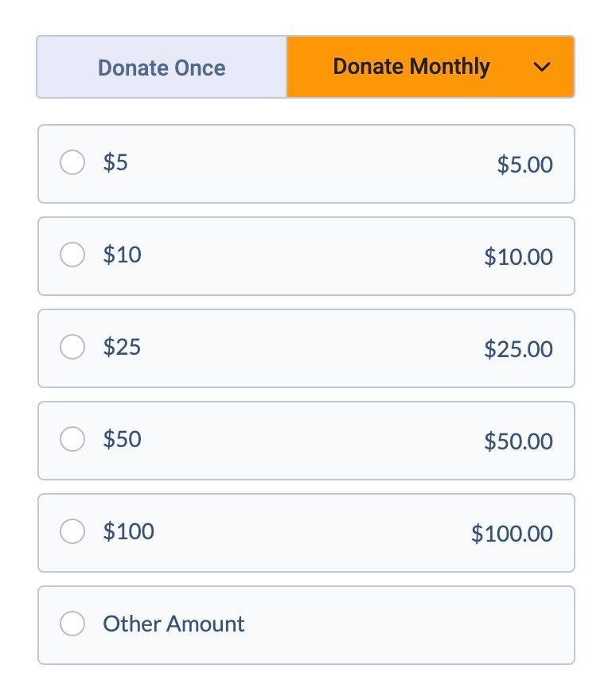Viewport: 616px width, 688px height.
Task: Click the $100.00 price amount
Action: point(512,534)
